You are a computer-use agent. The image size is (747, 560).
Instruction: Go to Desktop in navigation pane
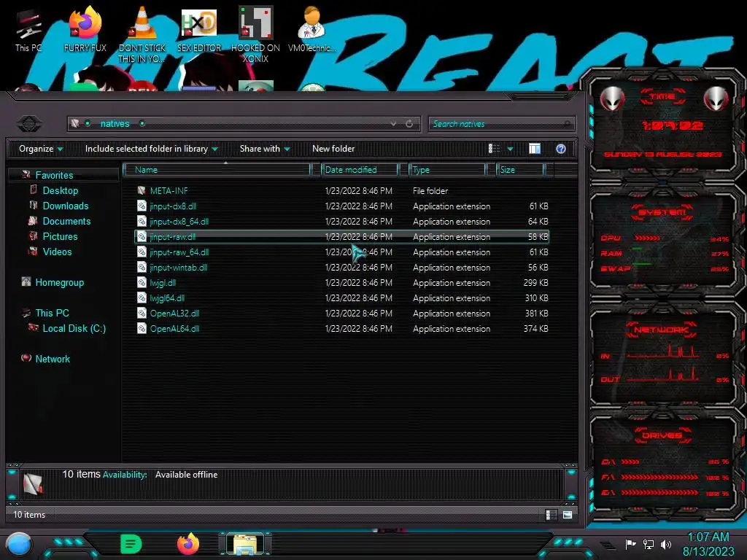click(61, 190)
